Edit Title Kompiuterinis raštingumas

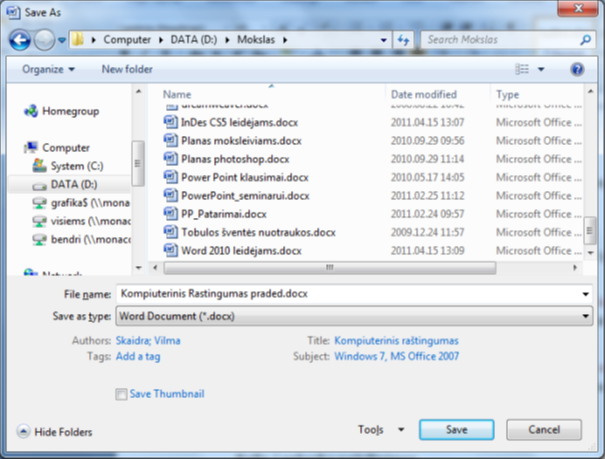(396, 341)
